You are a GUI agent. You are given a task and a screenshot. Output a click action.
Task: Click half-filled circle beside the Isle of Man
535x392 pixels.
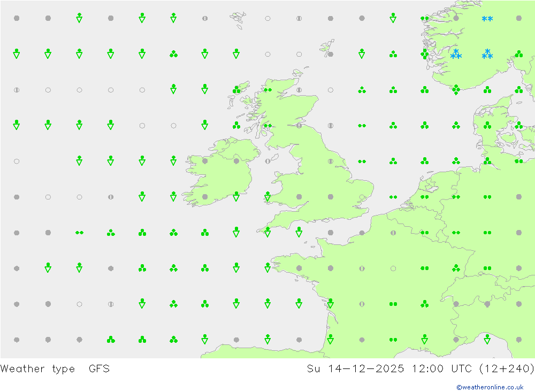[268, 161]
